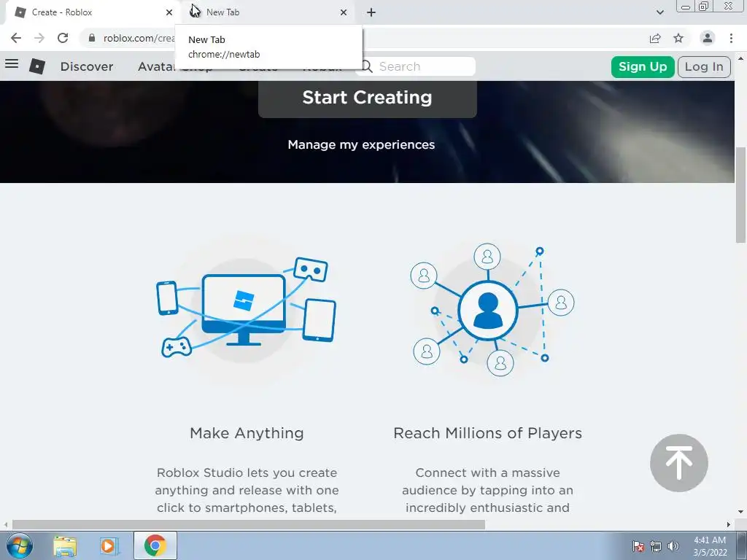Expand the tab search dropdown arrow

[659, 12]
